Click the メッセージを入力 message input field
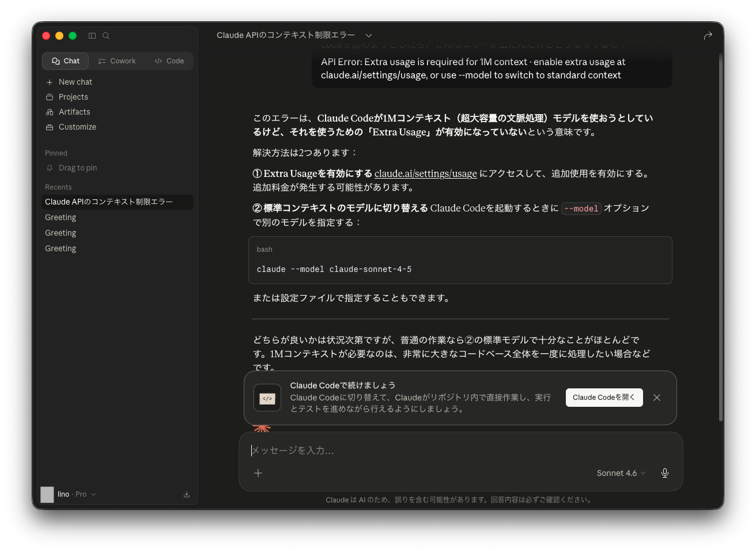756x552 pixels. click(x=461, y=451)
